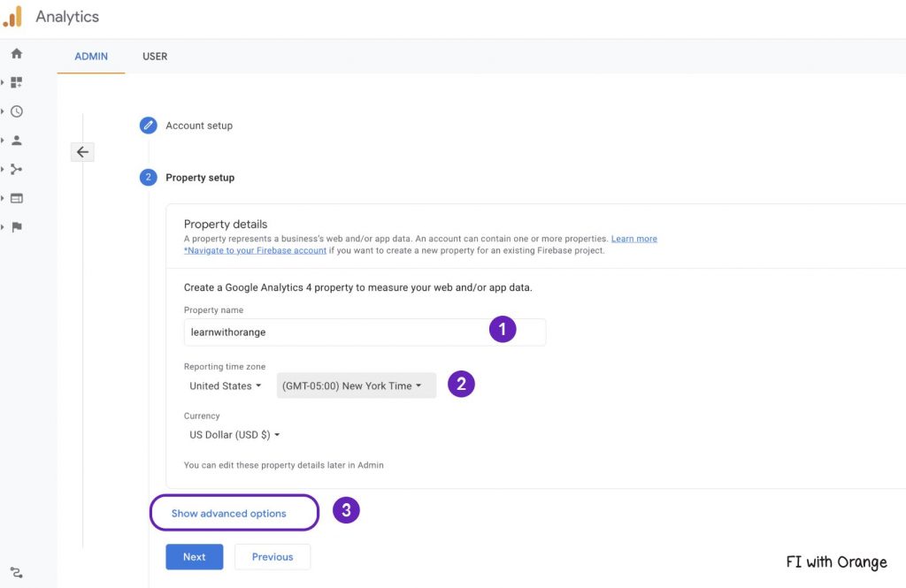This screenshot has width=906, height=588.
Task: Open the Audience person icon in sidebar
Action: [17, 141]
